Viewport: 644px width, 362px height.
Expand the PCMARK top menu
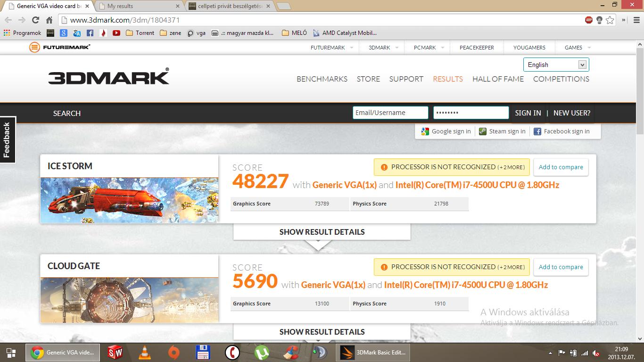[x=429, y=48]
